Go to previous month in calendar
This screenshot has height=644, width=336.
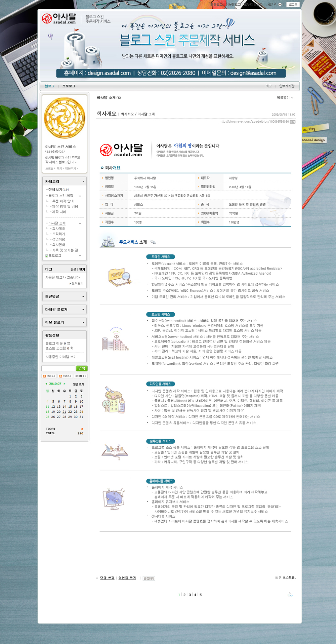point(46,384)
